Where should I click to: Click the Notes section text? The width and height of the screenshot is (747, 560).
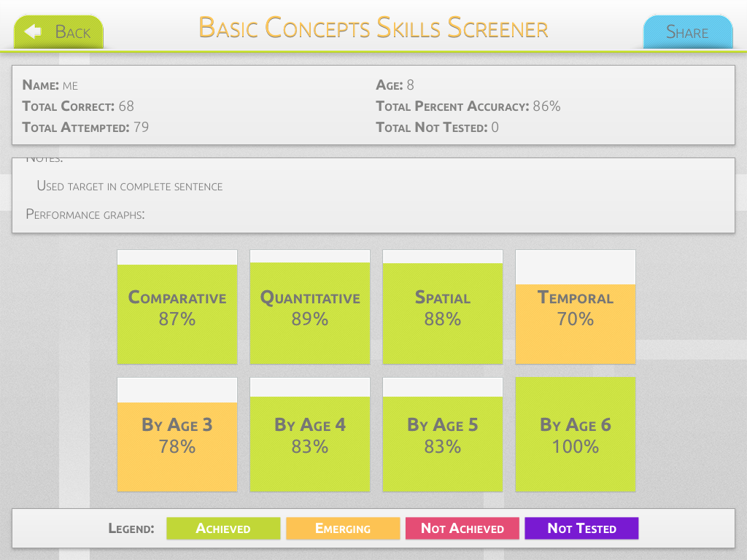tap(128, 186)
